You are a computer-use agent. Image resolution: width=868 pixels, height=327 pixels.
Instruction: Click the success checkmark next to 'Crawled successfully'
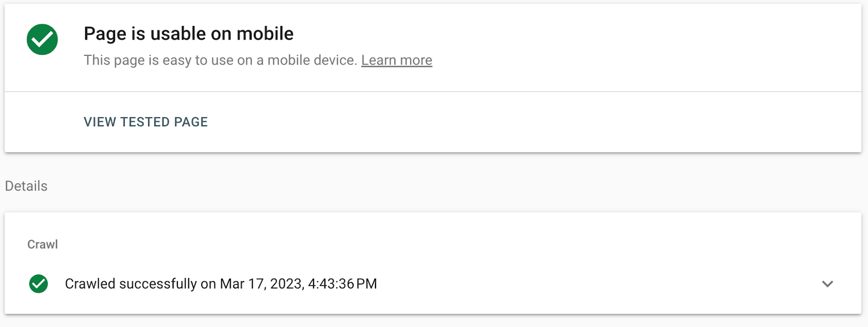[x=40, y=283]
